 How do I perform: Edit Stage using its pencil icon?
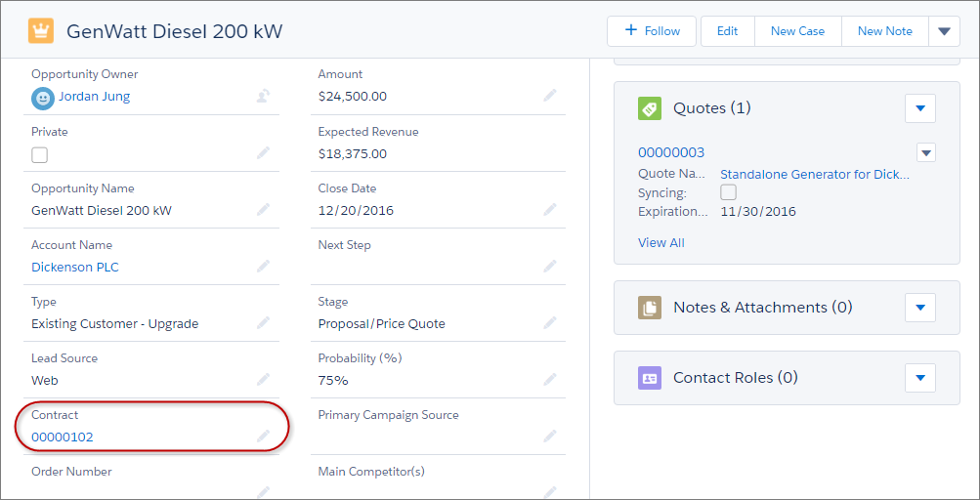tap(549, 323)
